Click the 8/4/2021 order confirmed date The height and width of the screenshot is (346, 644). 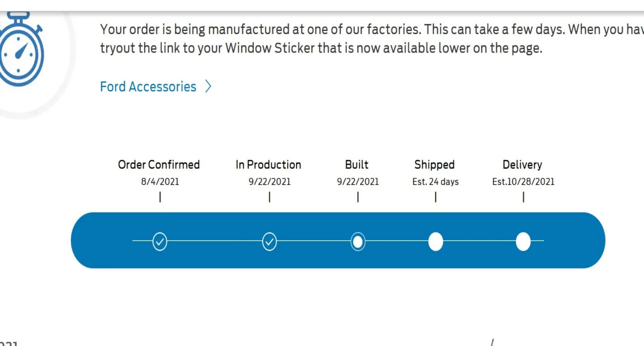[160, 182]
